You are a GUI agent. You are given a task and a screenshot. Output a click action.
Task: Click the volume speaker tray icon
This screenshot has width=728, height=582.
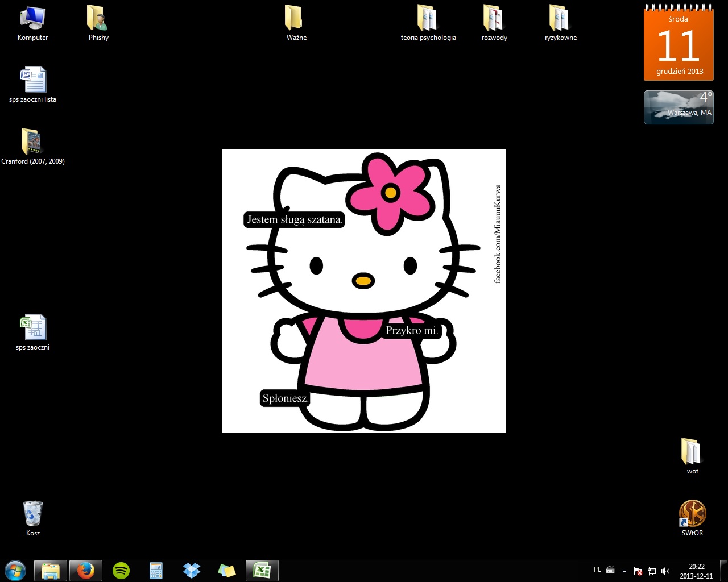coord(665,571)
